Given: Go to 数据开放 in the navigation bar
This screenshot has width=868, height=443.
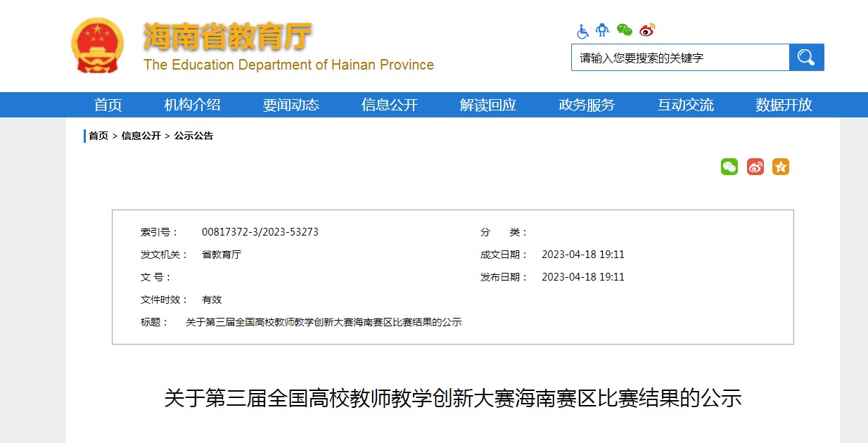Looking at the screenshot, I should (784, 105).
